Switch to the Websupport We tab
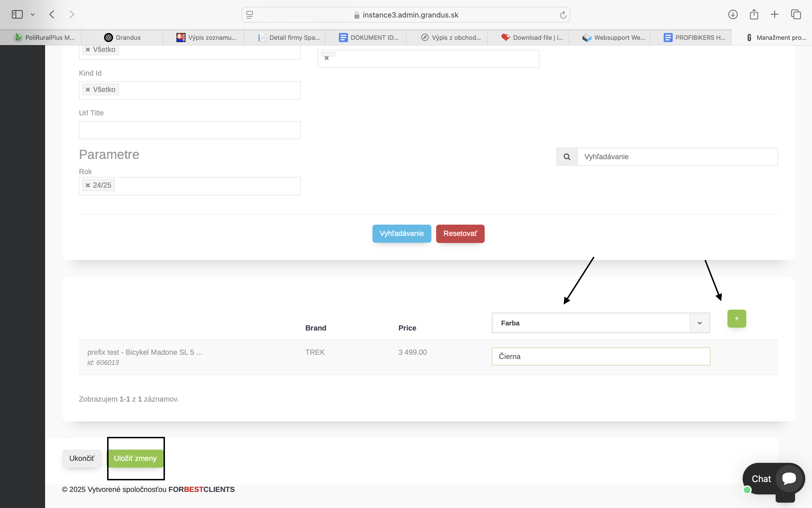Screen dimensions: 812x508 click(609, 37)
